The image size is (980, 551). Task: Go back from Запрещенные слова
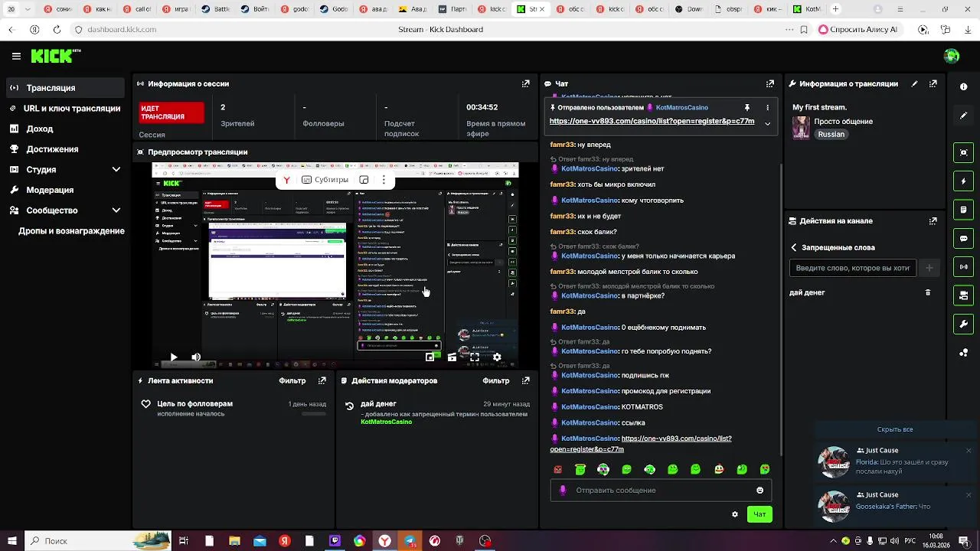(794, 247)
